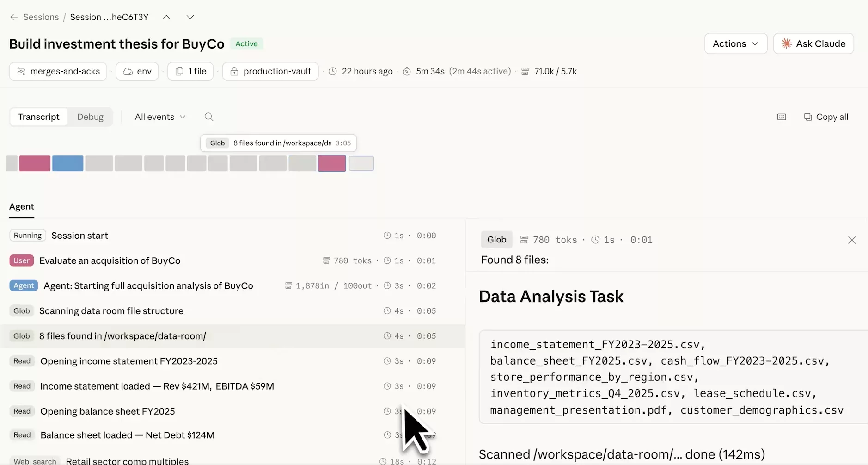Go to next session with down chevron
This screenshot has height=465, width=868.
click(190, 17)
